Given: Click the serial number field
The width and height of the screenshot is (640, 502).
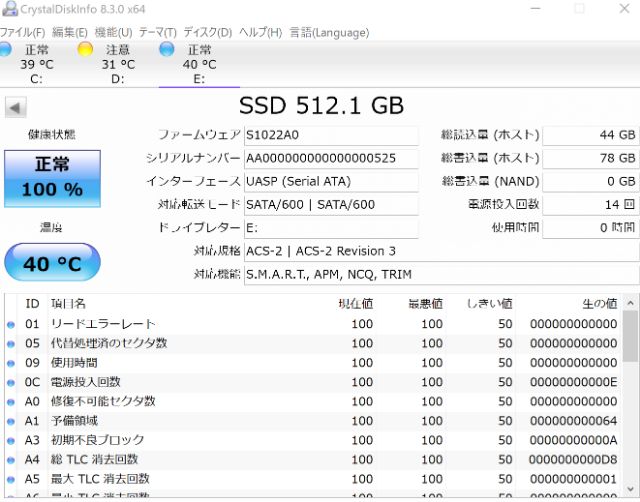Looking at the screenshot, I should pyautogui.click(x=331, y=158).
